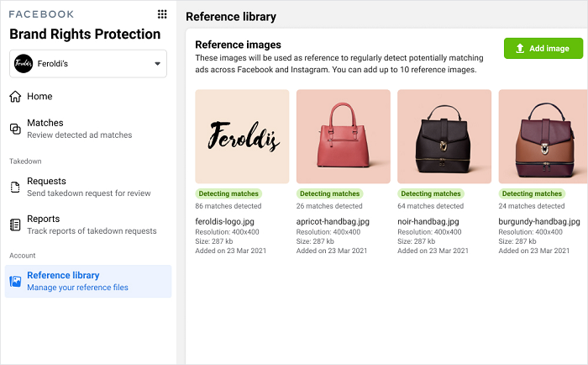Click the upload arrow icon on Add image
588x365 pixels.
click(520, 49)
